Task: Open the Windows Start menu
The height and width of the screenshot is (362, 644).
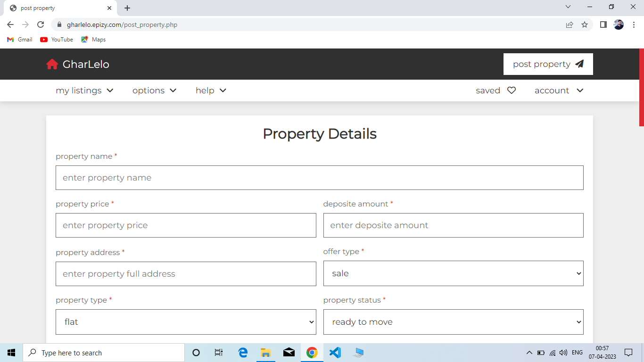Action: click(x=11, y=353)
